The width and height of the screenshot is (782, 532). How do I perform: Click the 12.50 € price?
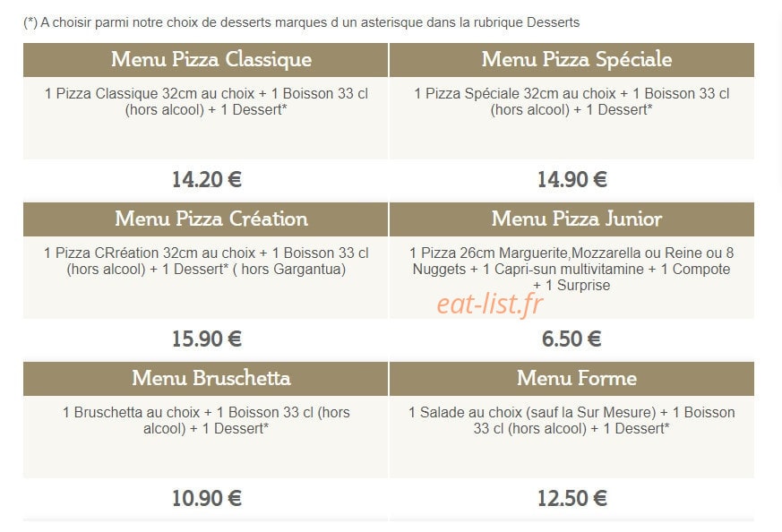pyautogui.click(x=572, y=499)
